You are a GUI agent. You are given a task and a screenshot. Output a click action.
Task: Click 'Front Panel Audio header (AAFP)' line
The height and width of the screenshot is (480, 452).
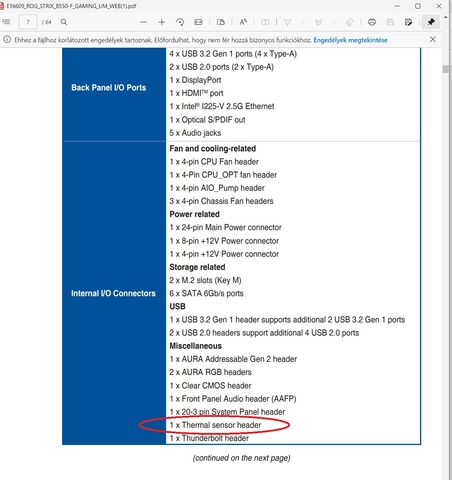pyautogui.click(x=233, y=399)
